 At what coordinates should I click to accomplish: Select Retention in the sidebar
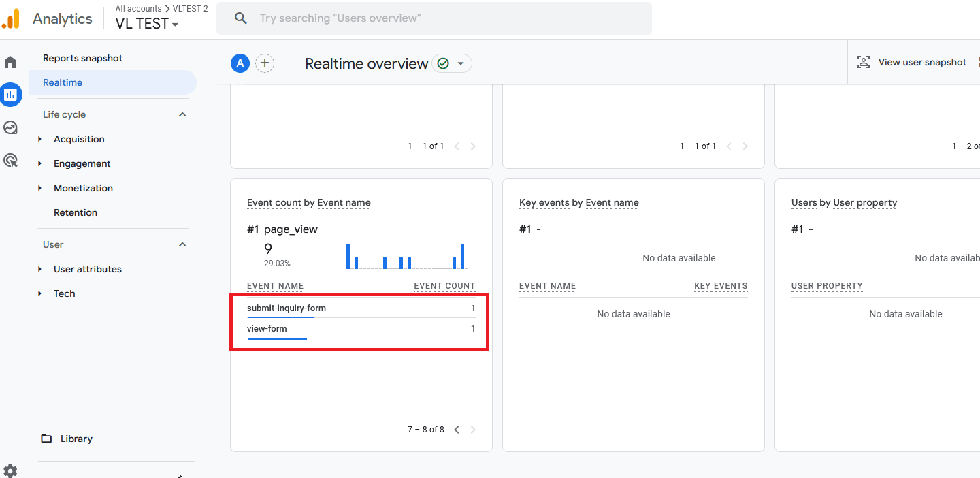76,212
